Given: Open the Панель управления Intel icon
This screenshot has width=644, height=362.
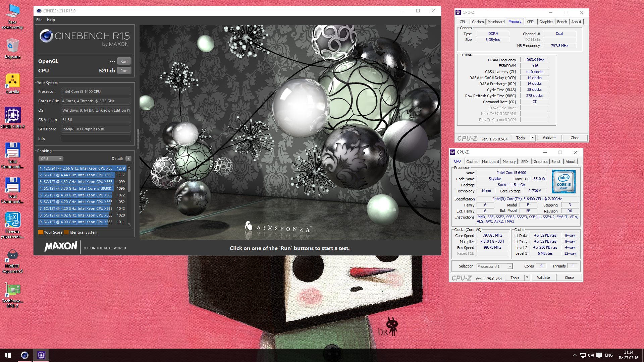Looking at the screenshot, I should (12, 225).
